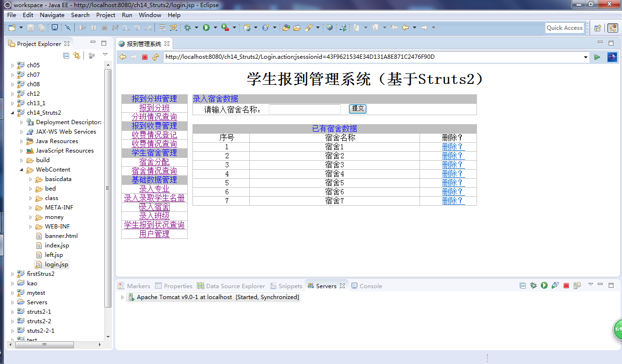Click the 提交 submit button
This screenshot has height=364, width=622.
tap(357, 109)
